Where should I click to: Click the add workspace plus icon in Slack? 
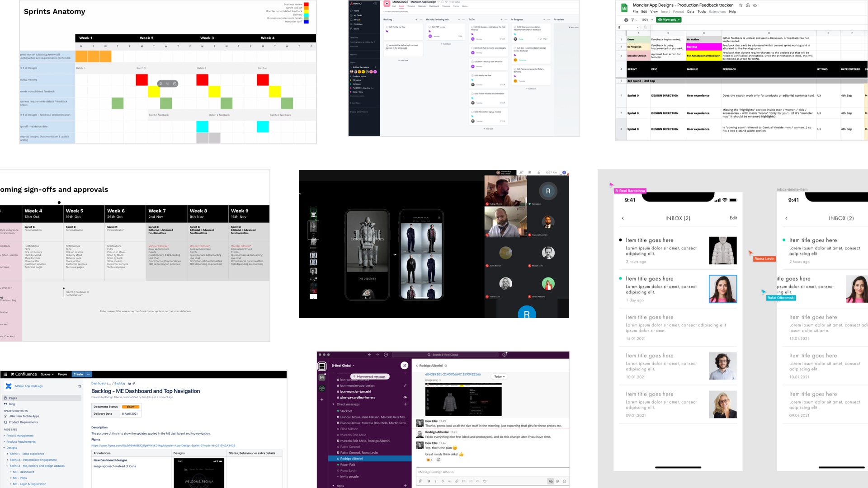point(322,399)
